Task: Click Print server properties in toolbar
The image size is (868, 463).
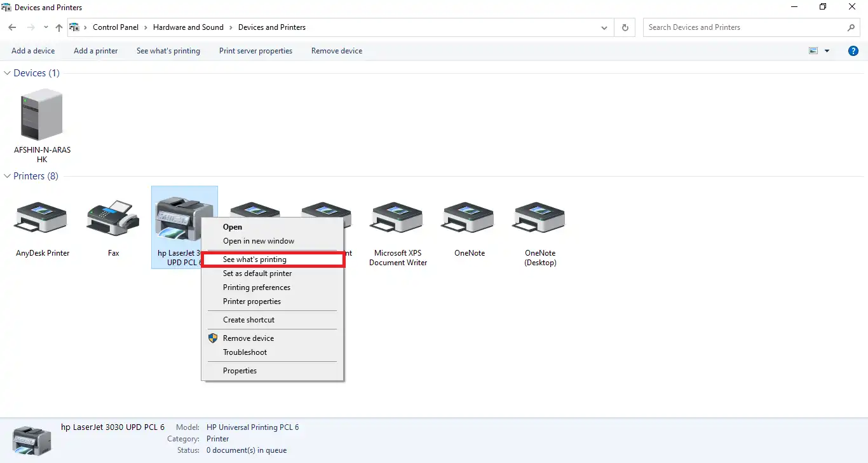Action: (x=255, y=51)
